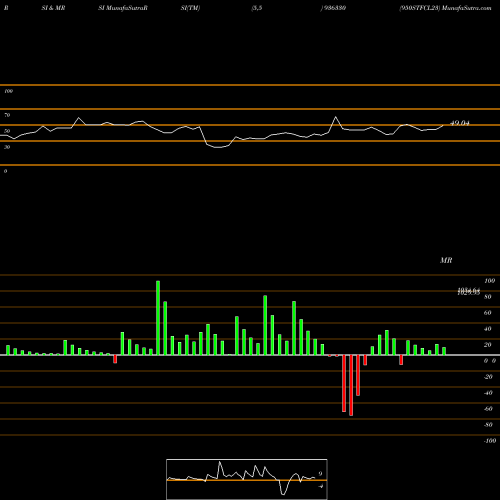Click the MR axis label 60
Viewport: 500px width, 500px height.
click(488, 313)
